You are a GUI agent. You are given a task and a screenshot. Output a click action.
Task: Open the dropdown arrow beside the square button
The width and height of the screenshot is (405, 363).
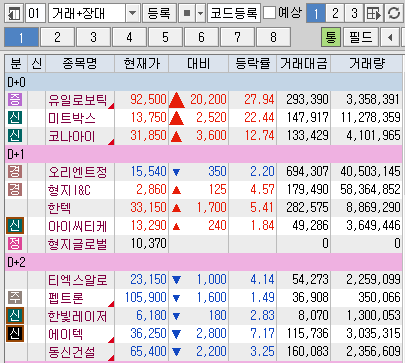point(200,13)
